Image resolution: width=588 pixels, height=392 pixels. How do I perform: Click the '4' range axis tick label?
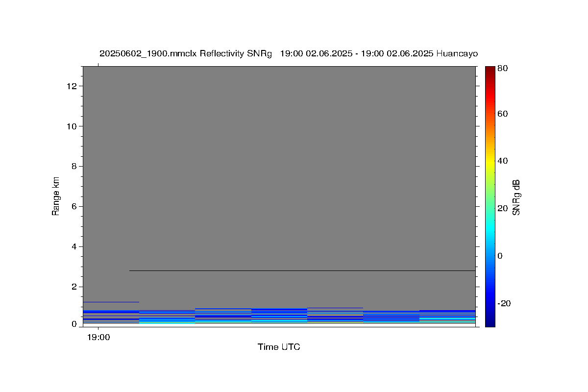point(74,247)
